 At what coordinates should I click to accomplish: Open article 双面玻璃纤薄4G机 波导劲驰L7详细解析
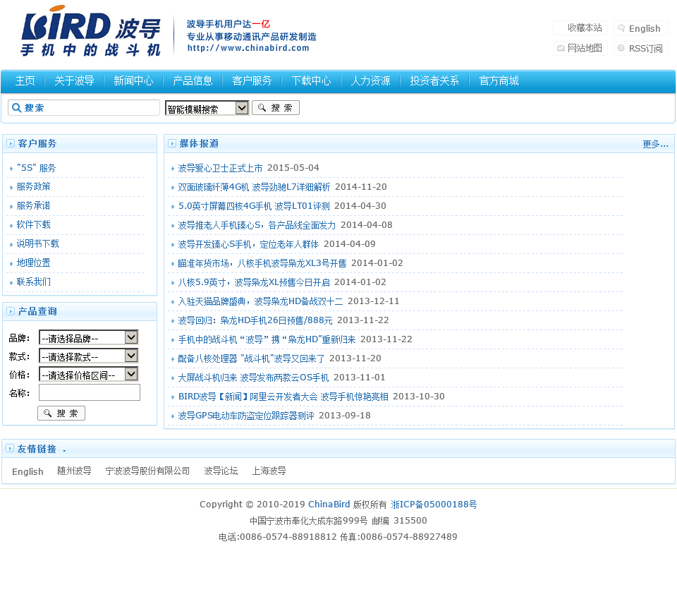coord(254,187)
